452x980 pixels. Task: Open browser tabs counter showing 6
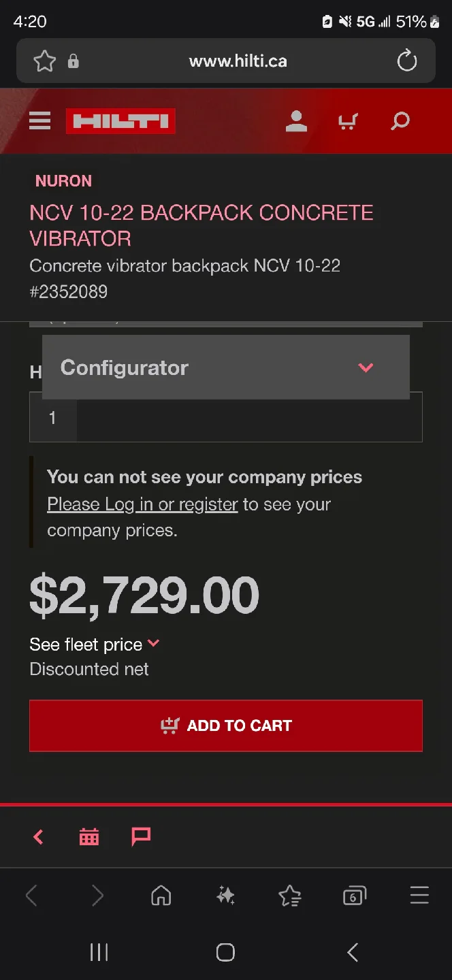pos(354,896)
